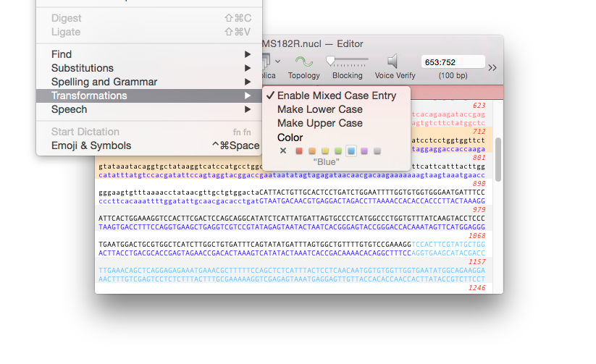Choose Make Lower Case

(x=337, y=109)
